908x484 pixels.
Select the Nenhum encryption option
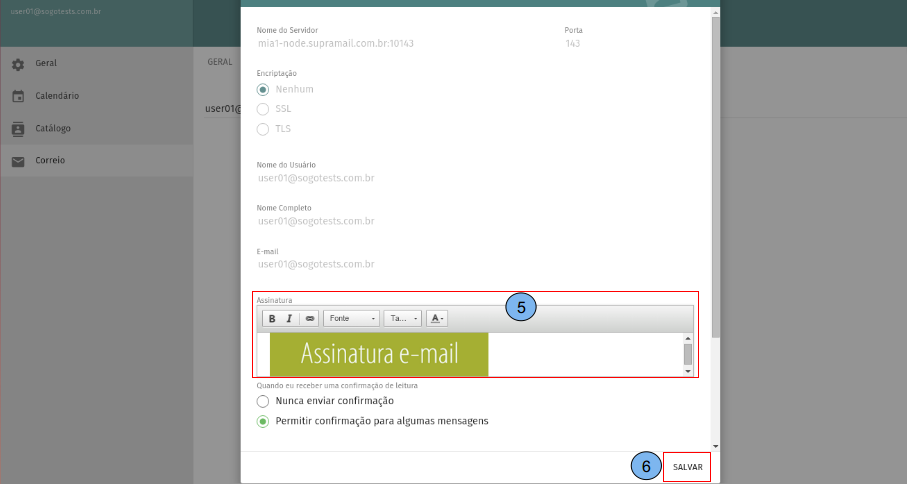tap(263, 89)
